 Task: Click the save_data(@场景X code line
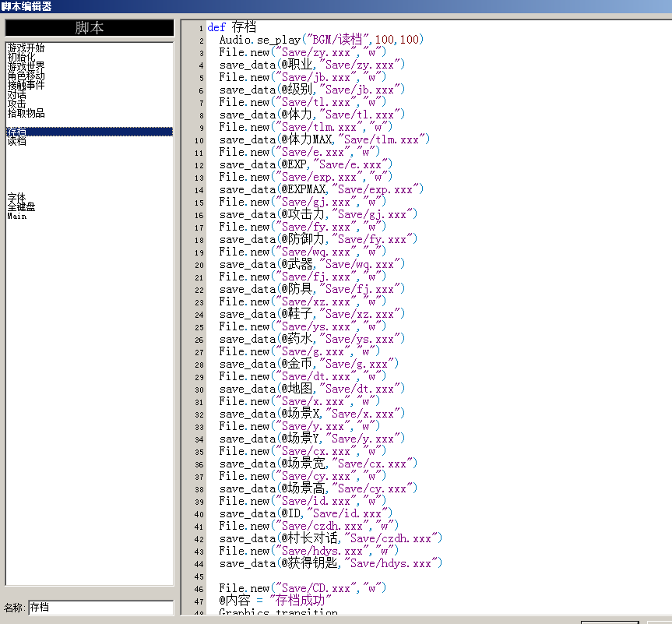click(312, 414)
